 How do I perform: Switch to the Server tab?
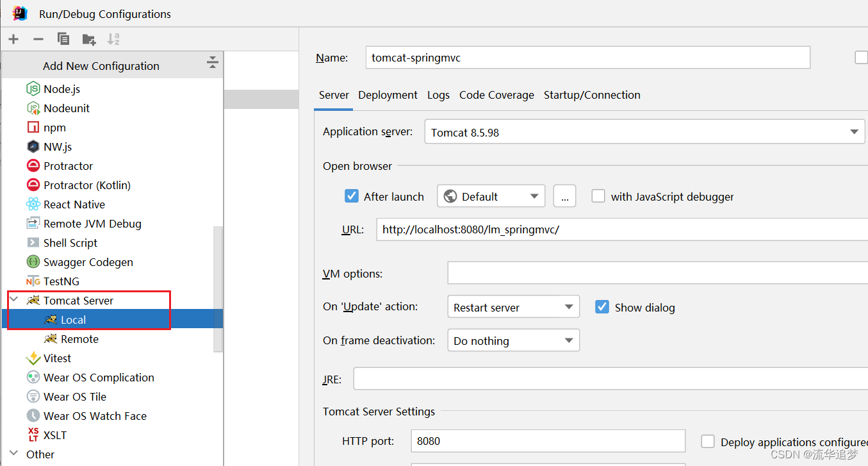click(x=334, y=95)
